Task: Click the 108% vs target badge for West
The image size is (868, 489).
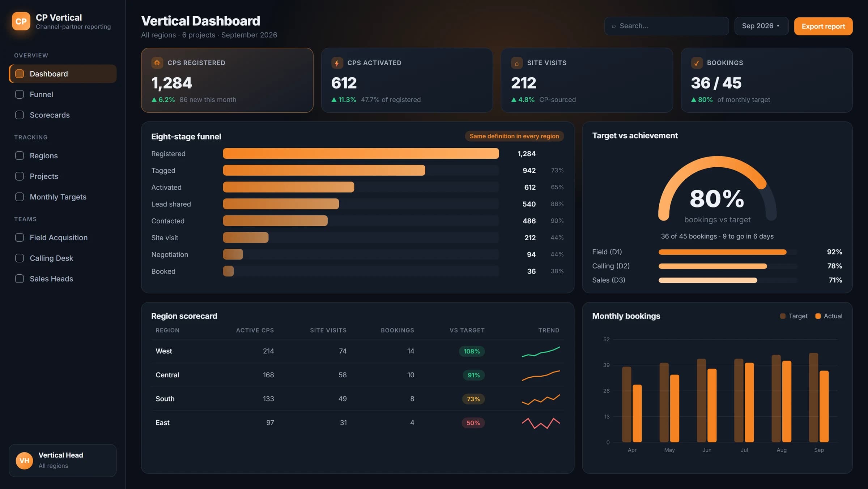Action: 472,351
